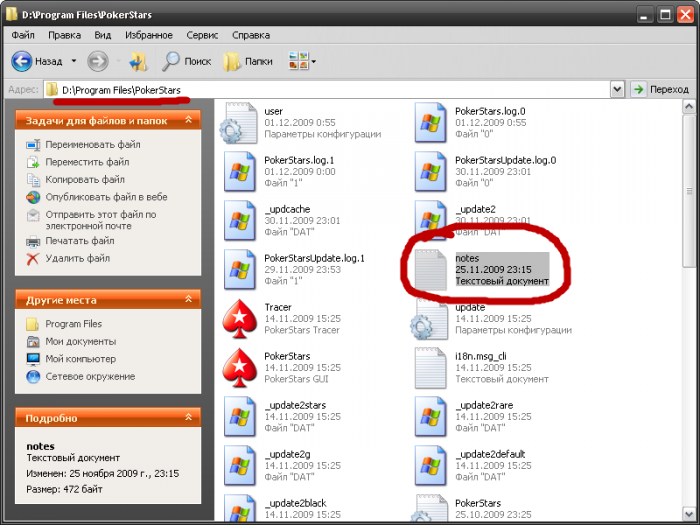Select the i18n.msg_cli text document icon
This screenshot has width=700, height=525.
tap(430, 368)
